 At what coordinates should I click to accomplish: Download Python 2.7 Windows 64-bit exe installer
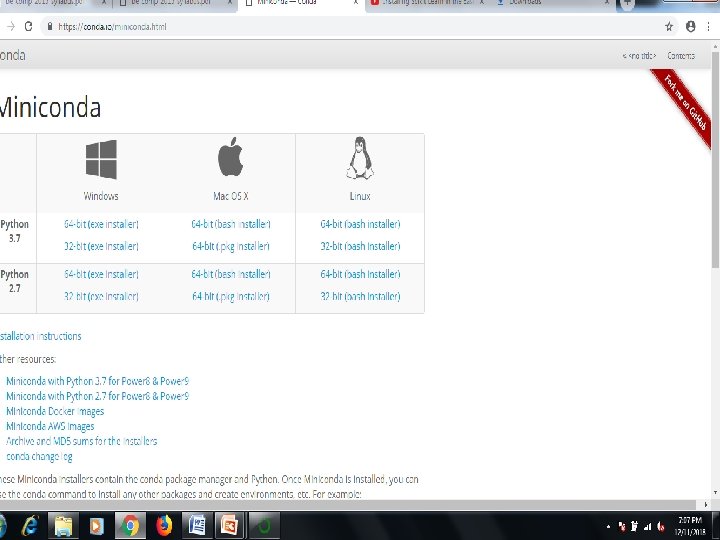pyautogui.click(x=101, y=274)
